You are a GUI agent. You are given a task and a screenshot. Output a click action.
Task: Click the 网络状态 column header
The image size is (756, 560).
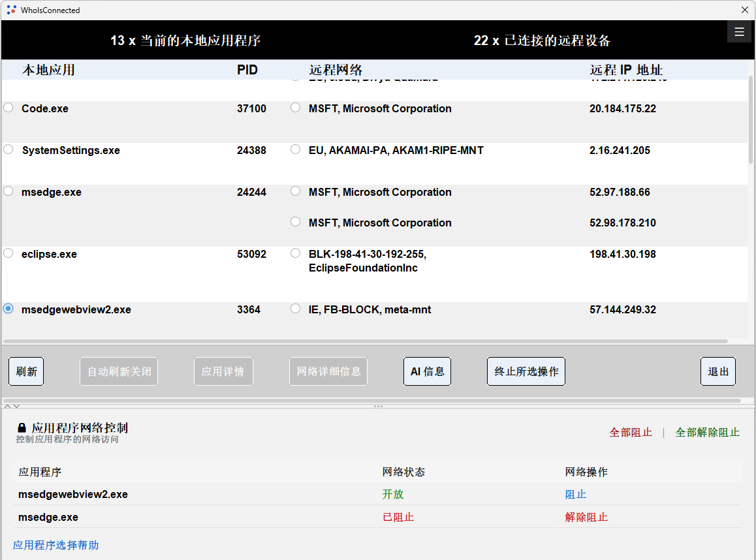[403, 472]
